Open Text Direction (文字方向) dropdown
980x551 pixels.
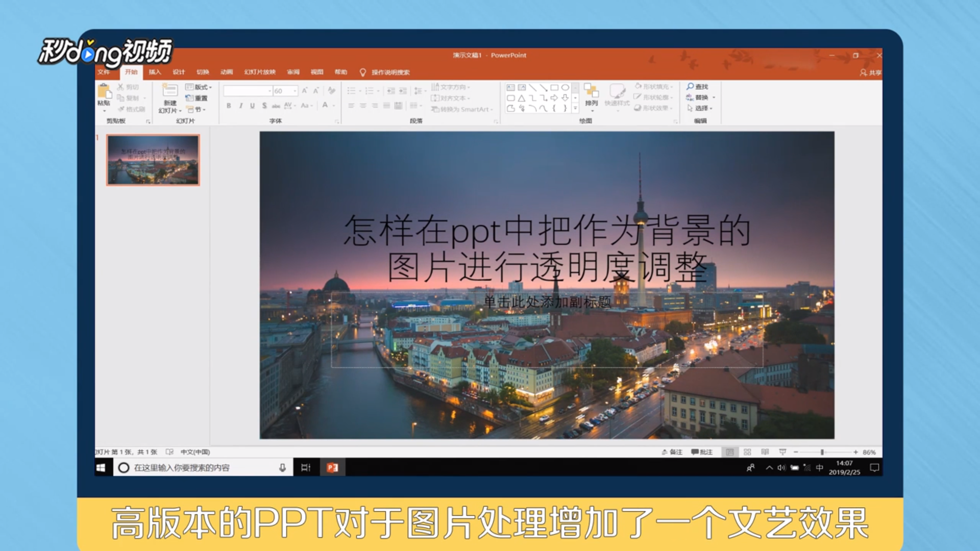[451, 87]
